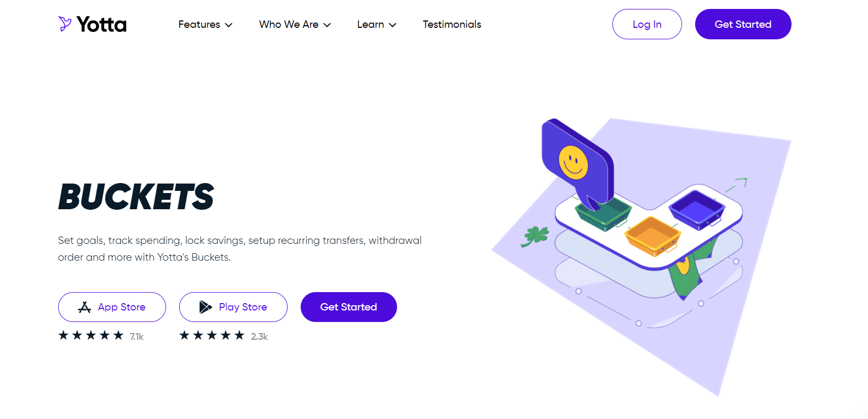The height and width of the screenshot is (419, 868).
Task: Expand the Features chevron arrow
Action: point(228,25)
